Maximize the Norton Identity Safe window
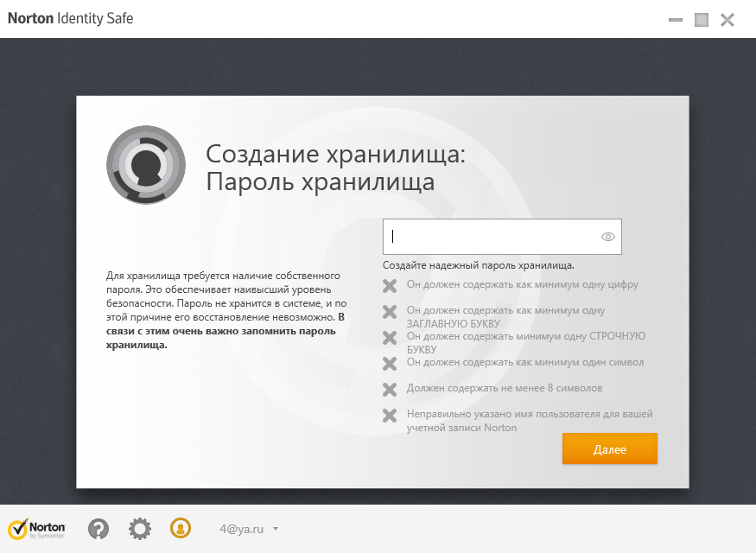The height and width of the screenshot is (553, 756). pos(701,20)
